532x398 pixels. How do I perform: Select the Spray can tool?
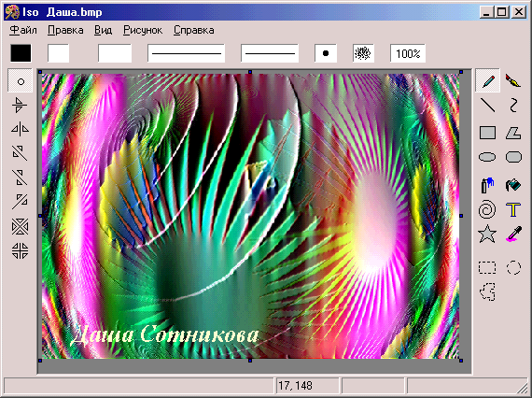pos(487,185)
